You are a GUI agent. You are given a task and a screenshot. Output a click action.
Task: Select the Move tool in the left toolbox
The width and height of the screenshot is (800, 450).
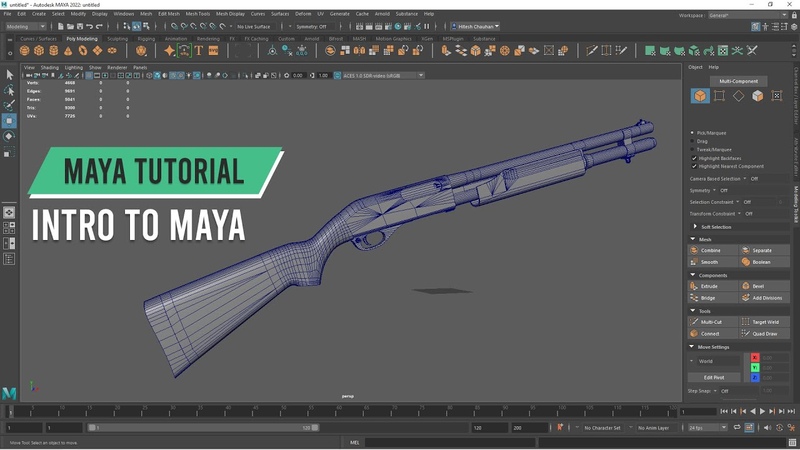pyautogui.click(x=9, y=121)
